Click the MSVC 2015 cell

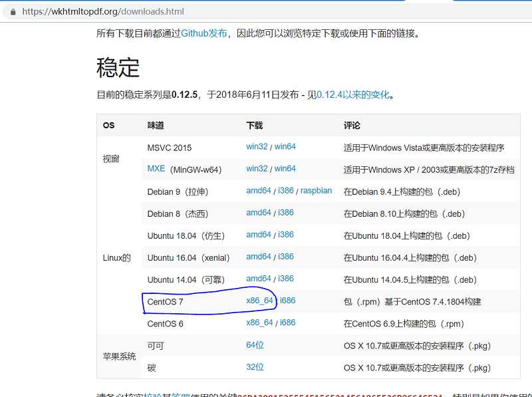170,148
